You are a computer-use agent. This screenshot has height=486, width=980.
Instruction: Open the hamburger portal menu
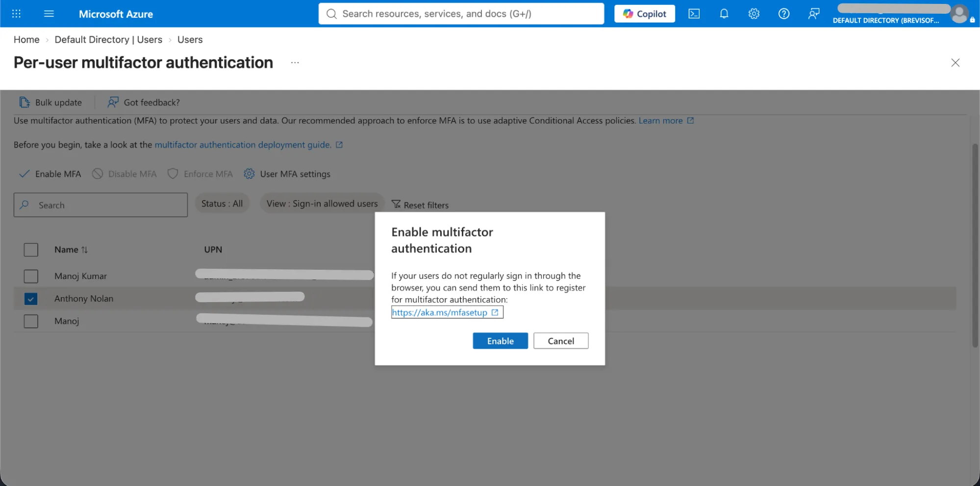[49, 14]
